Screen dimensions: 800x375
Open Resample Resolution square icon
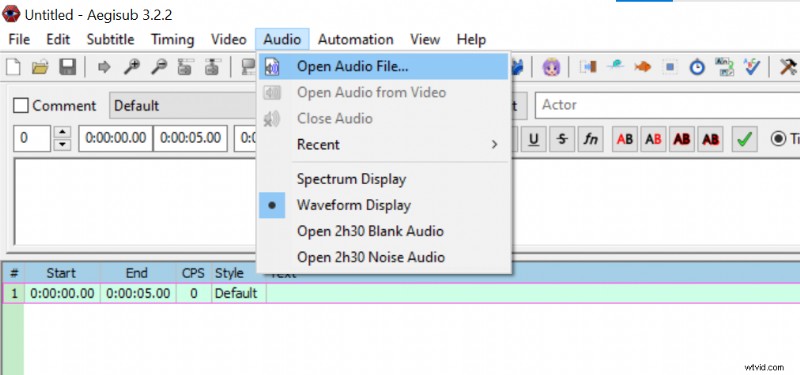670,67
